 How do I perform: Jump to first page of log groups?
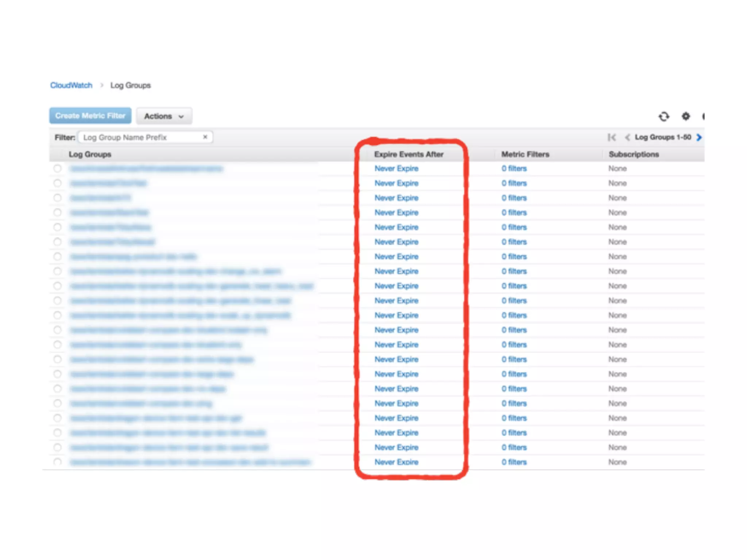click(612, 137)
